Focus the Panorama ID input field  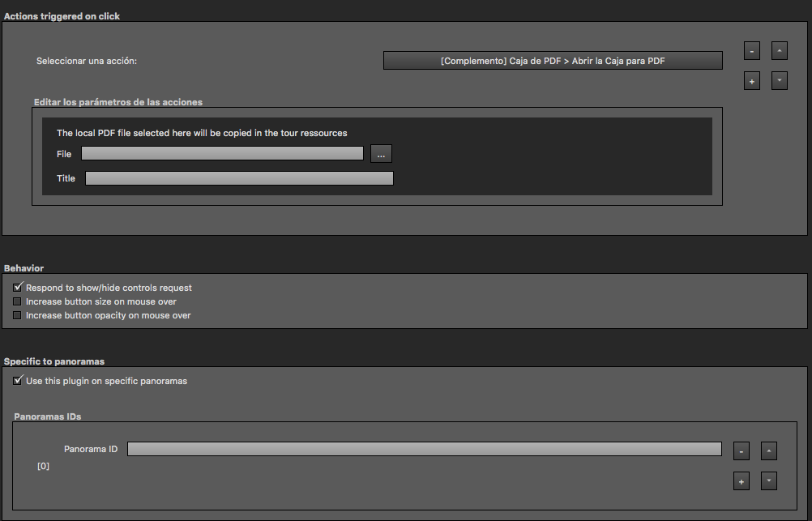[x=424, y=449]
